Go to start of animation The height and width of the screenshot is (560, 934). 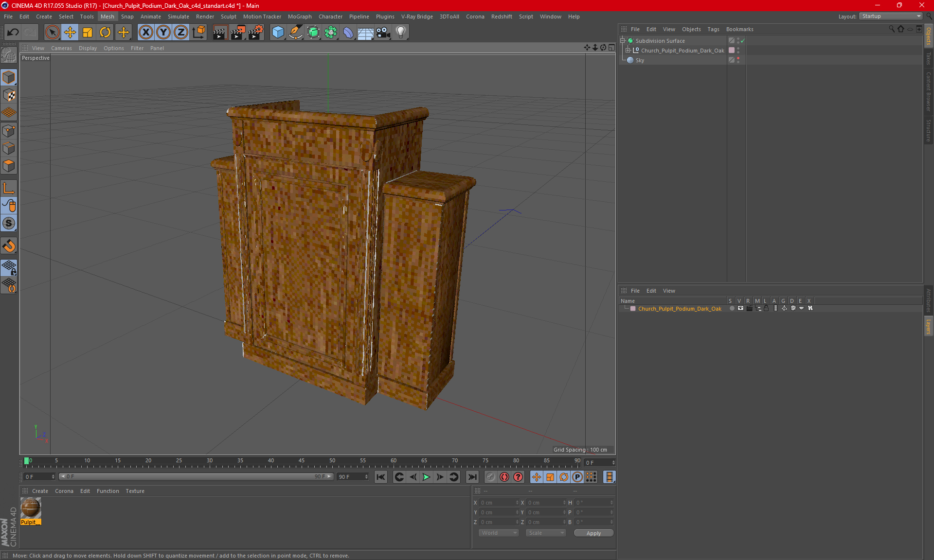(381, 477)
